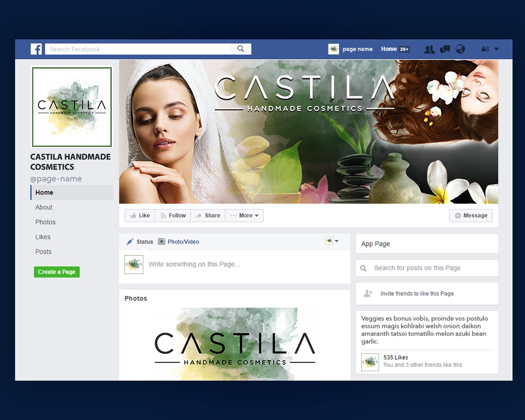Open the privacy lock dropdown

(489, 48)
